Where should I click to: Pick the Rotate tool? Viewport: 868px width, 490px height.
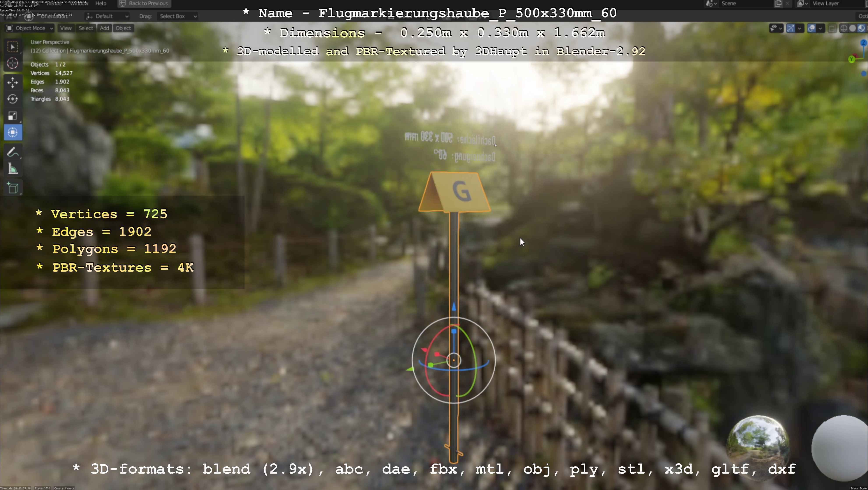13,99
